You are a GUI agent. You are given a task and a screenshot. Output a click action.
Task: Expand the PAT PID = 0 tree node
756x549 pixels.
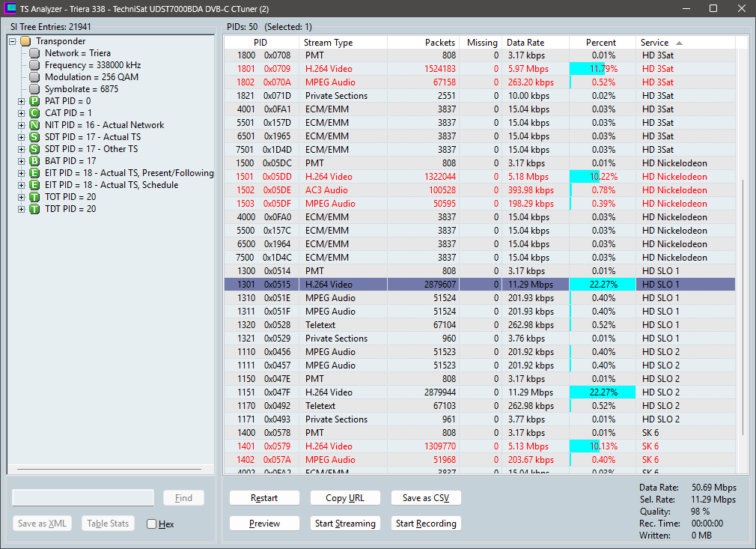21,101
